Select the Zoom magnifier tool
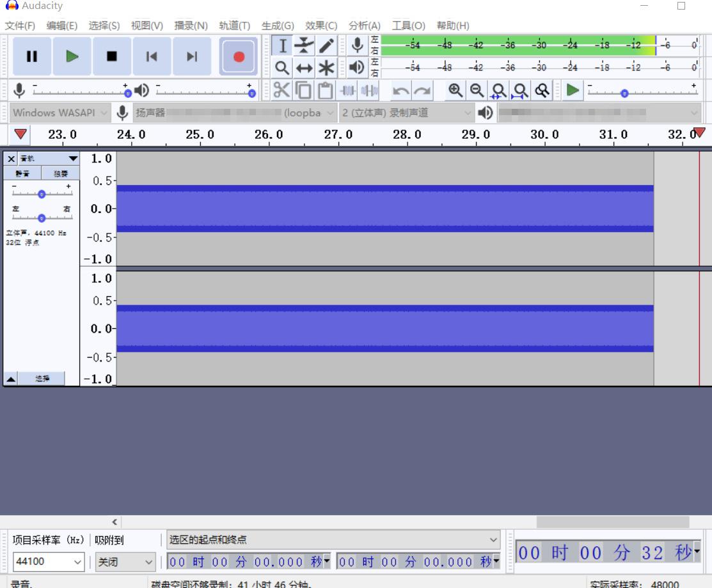Screen dimensions: 712x588 (282, 68)
